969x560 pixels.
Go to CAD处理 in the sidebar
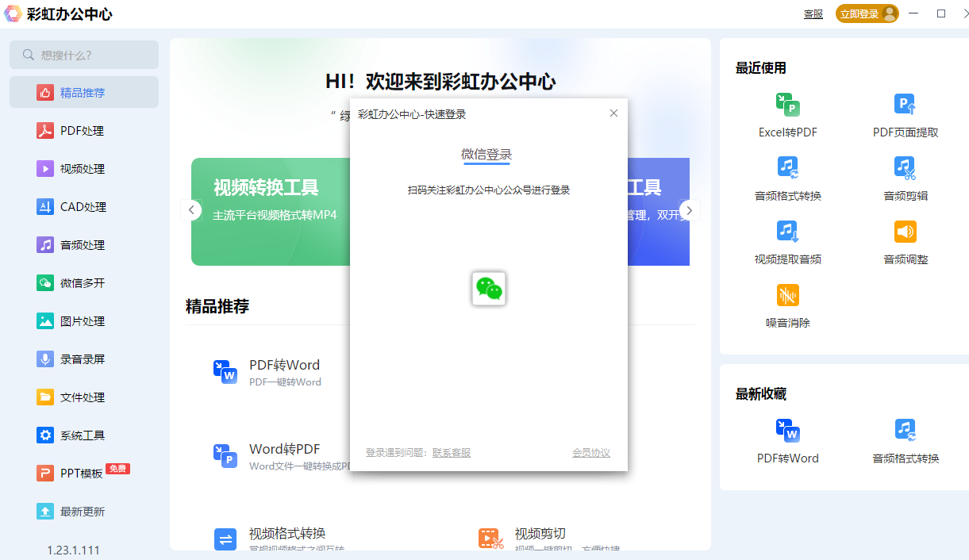pyautogui.click(x=83, y=206)
